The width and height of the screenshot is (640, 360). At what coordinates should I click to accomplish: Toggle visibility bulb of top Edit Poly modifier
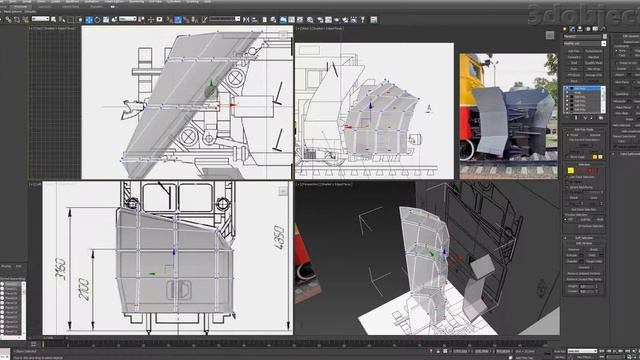point(567,89)
